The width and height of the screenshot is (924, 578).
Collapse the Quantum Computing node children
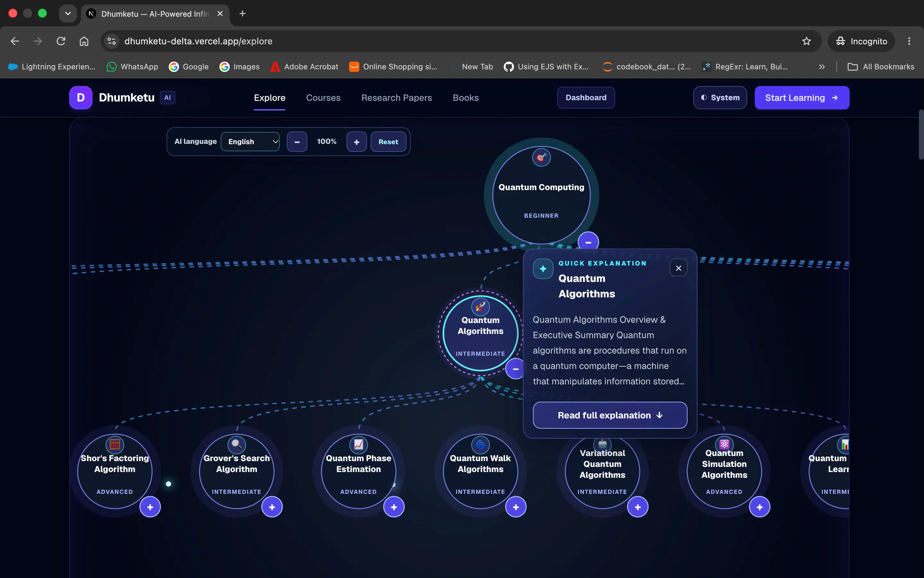pos(588,242)
